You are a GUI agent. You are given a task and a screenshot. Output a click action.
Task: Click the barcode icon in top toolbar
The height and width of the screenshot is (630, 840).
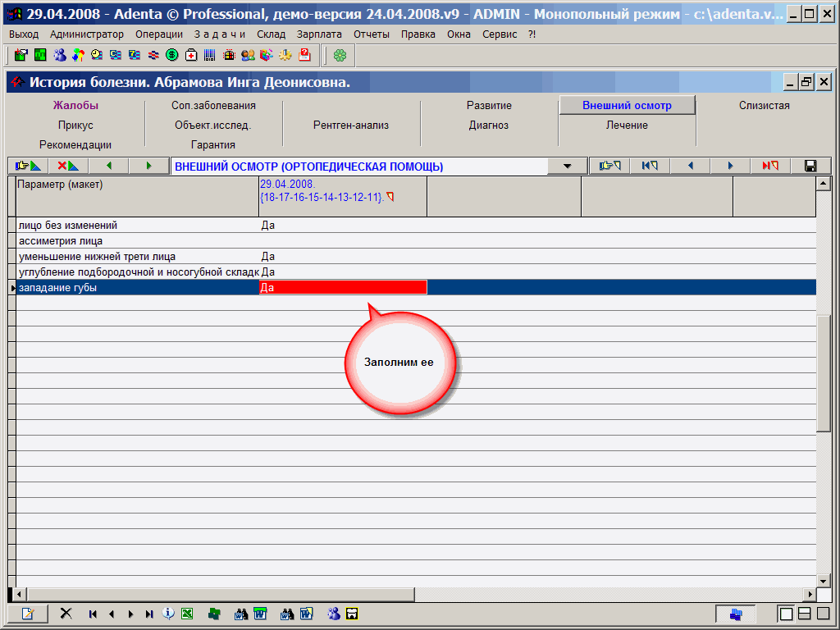pyautogui.click(x=210, y=55)
